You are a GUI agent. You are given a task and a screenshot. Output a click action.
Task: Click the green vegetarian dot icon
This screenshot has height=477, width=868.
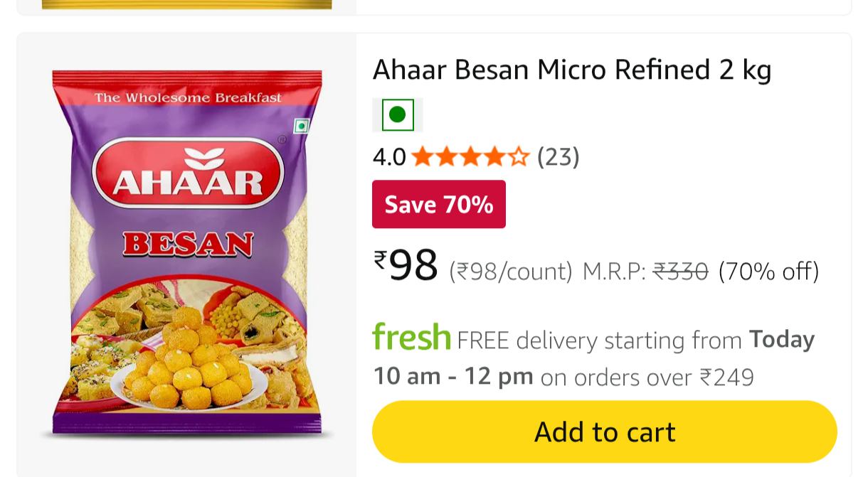click(x=398, y=114)
